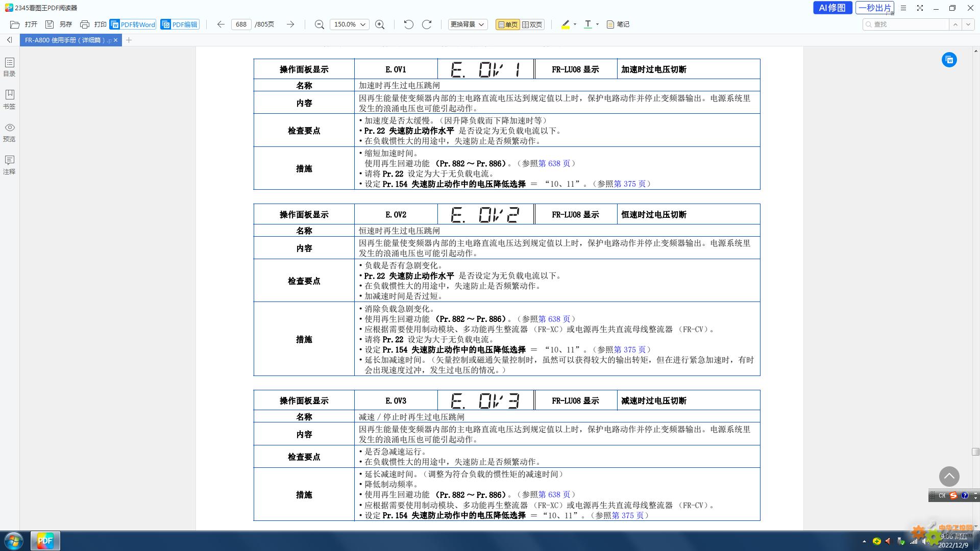
Task: Enter fullscreen mode with expand icon
Action: click(920, 8)
